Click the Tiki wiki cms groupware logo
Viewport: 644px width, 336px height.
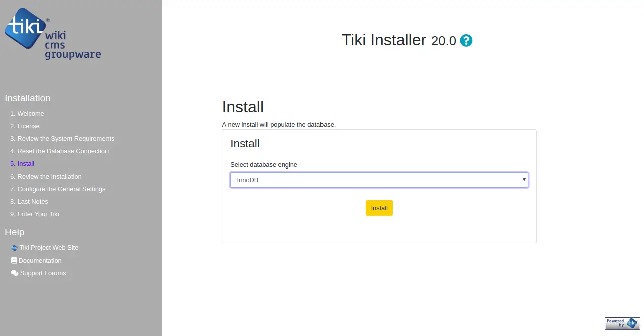(x=53, y=34)
